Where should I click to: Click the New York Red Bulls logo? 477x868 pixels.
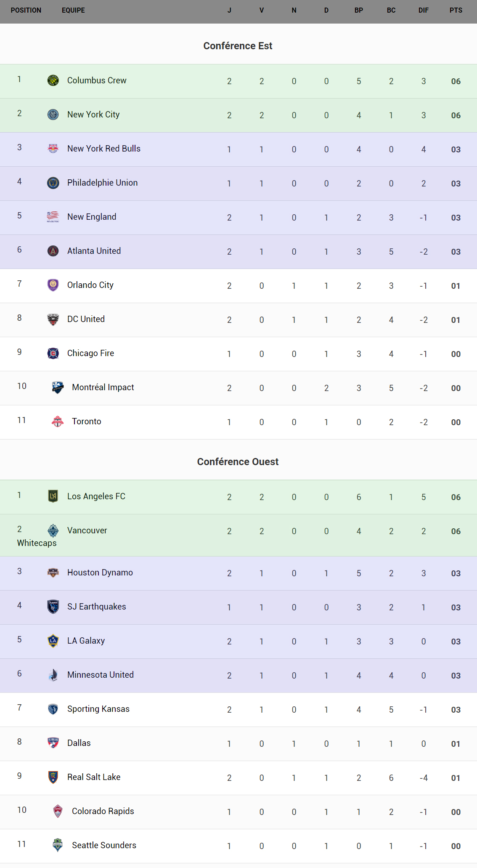(x=53, y=149)
